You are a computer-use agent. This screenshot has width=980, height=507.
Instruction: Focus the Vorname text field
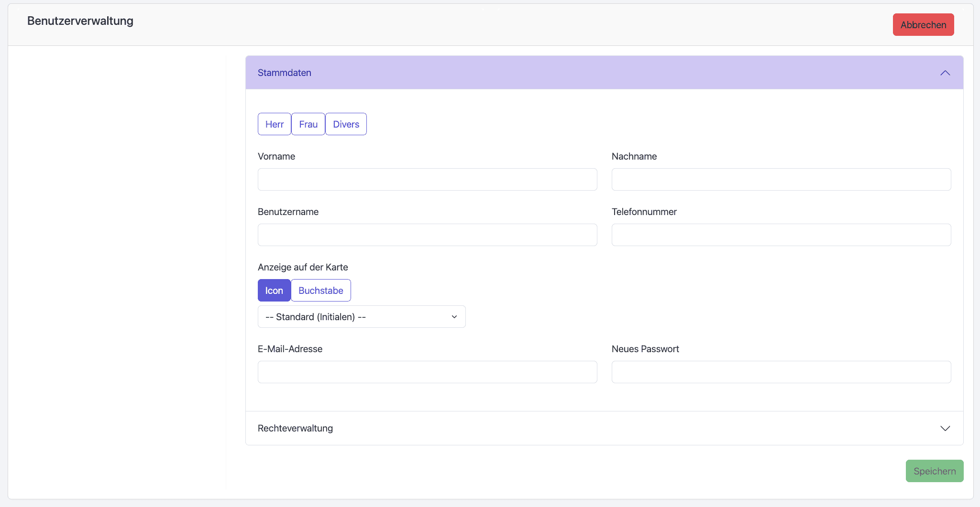click(x=427, y=180)
